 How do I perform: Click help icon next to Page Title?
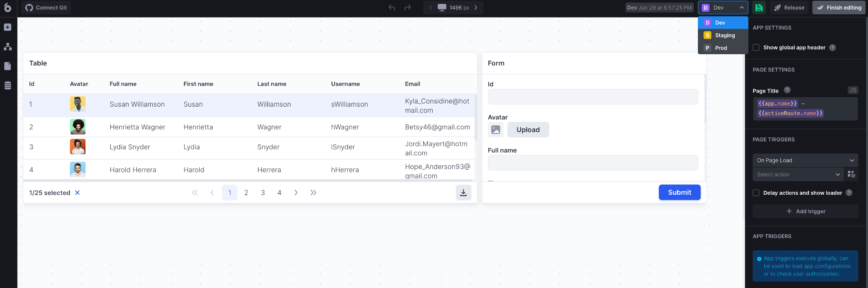click(787, 90)
